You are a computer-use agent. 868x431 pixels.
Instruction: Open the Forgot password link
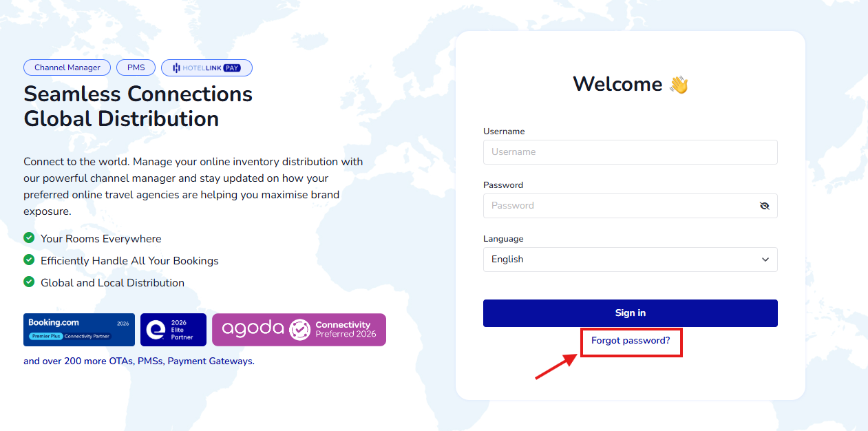click(x=630, y=341)
